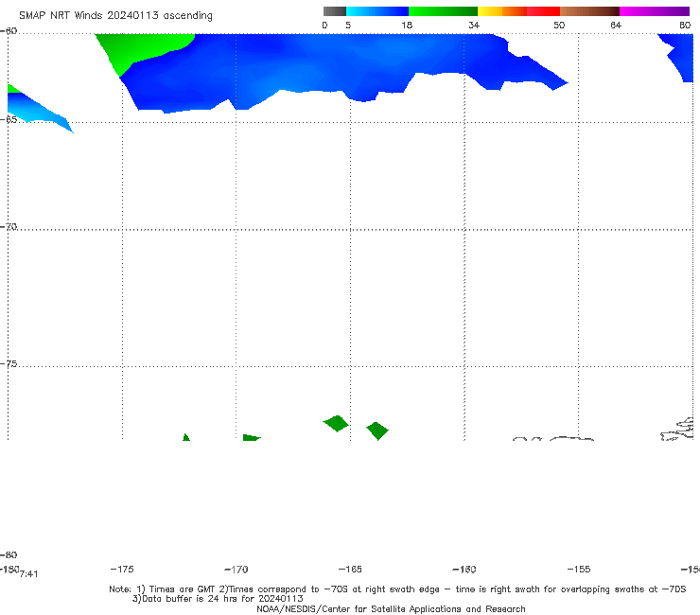The height and width of the screenshot is (615, 700).
Task: Click the color bar label '34'
Action: pyautogui.click(x=474, y=25)
